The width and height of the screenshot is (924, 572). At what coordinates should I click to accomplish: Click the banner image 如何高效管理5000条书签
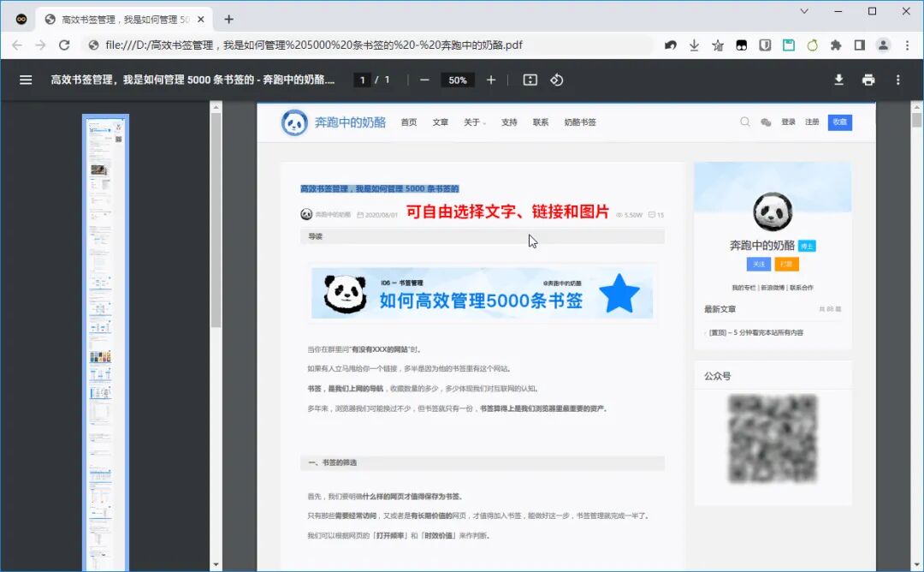(482, 293)
